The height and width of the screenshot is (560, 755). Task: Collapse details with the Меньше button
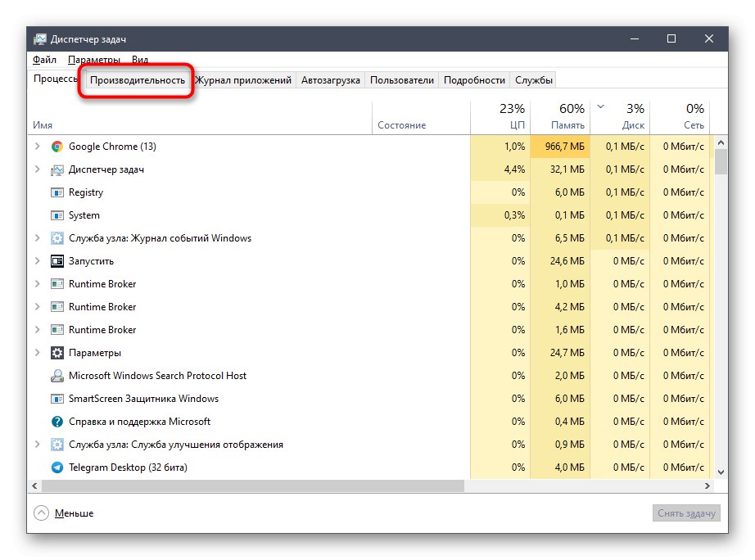click(64, 513)
